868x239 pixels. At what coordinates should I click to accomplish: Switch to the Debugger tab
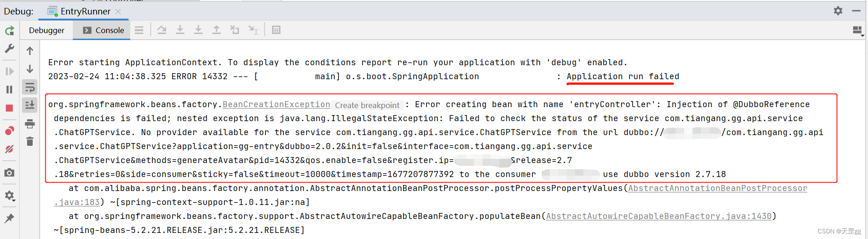click(x=47, y=30)
